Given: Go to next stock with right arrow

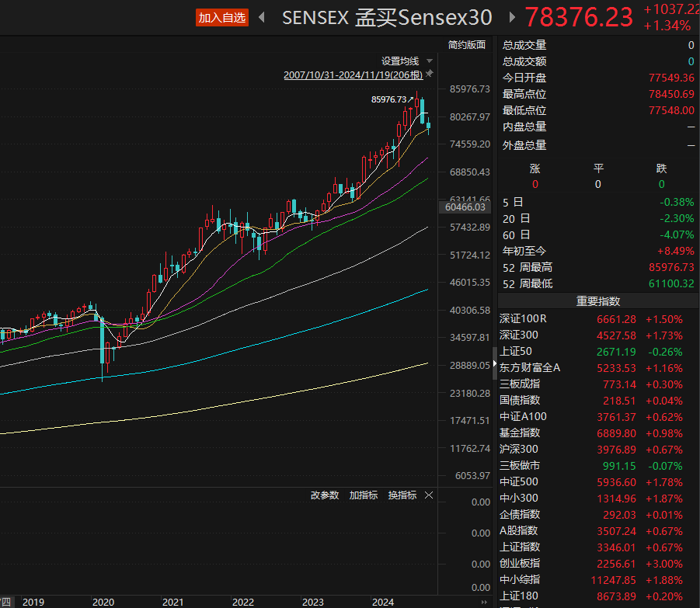Looking at the screenshot, I should [511, 17].
